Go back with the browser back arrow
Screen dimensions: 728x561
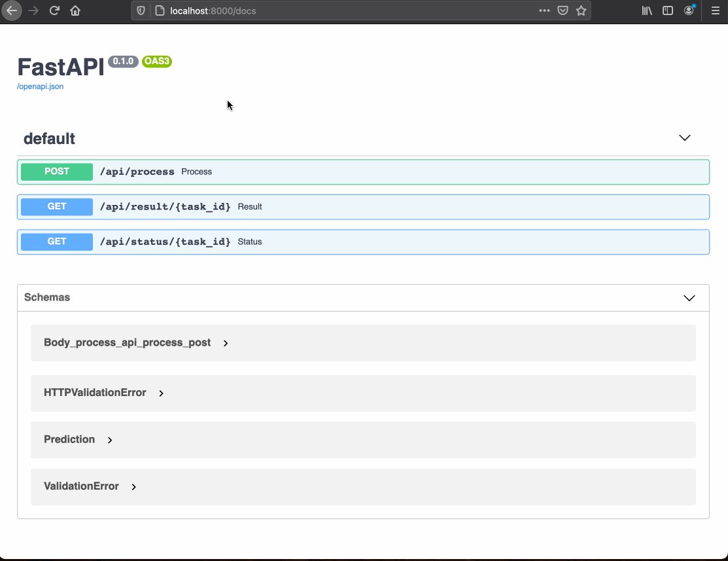[x=12, y=10]
